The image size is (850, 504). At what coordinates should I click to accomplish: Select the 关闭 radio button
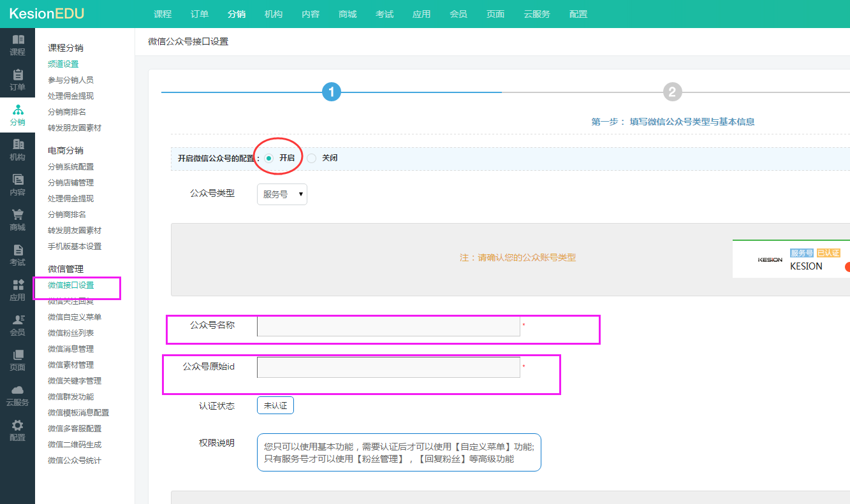click(312, 158)
